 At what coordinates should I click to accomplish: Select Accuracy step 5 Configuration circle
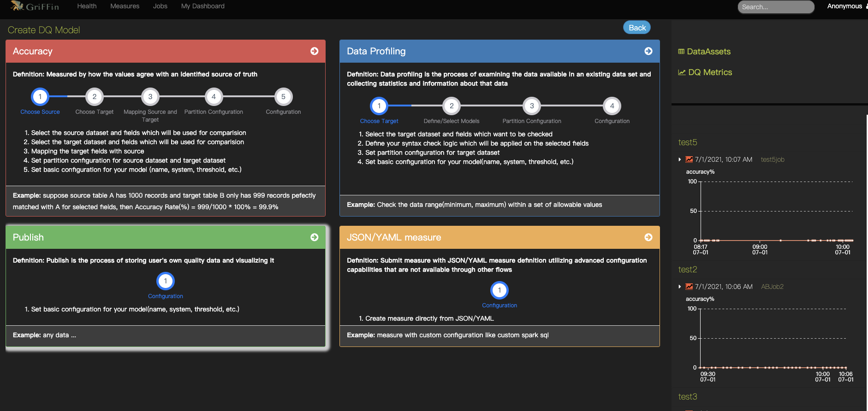283,97
